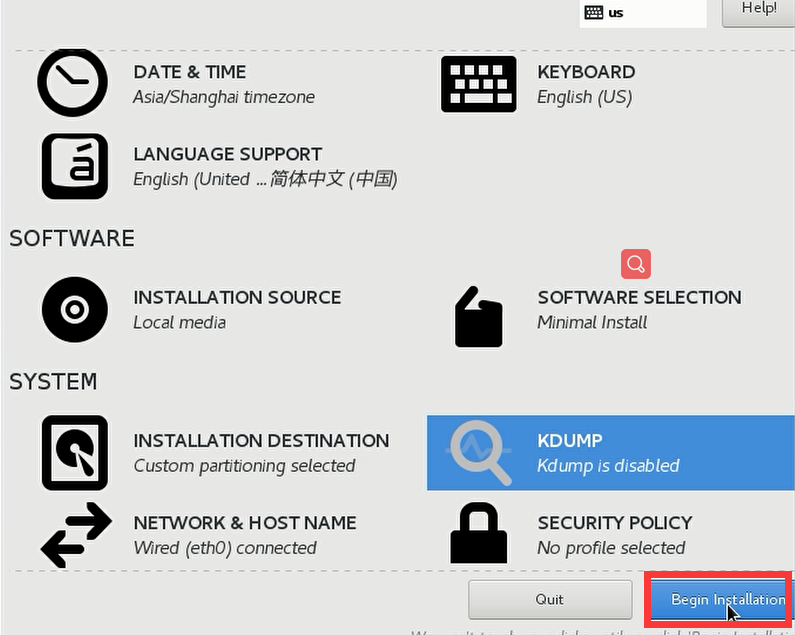Open the Installation Destination hard drive icon
This screenshot has width=795, height=635.
74,453
